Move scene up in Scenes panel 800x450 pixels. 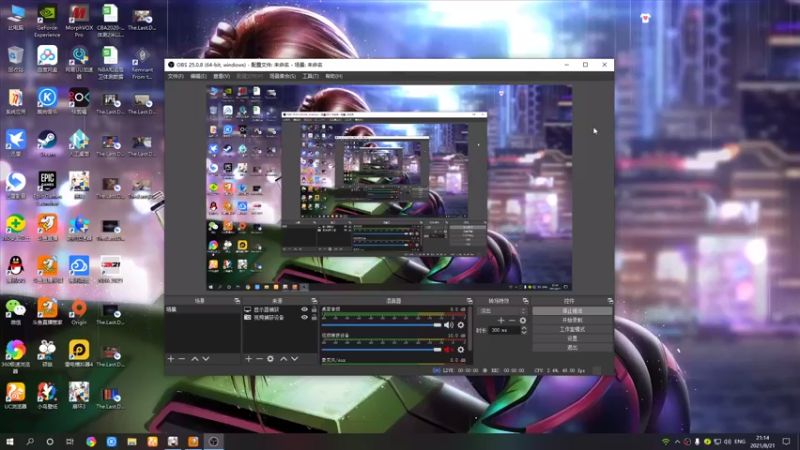click(195, 359)
